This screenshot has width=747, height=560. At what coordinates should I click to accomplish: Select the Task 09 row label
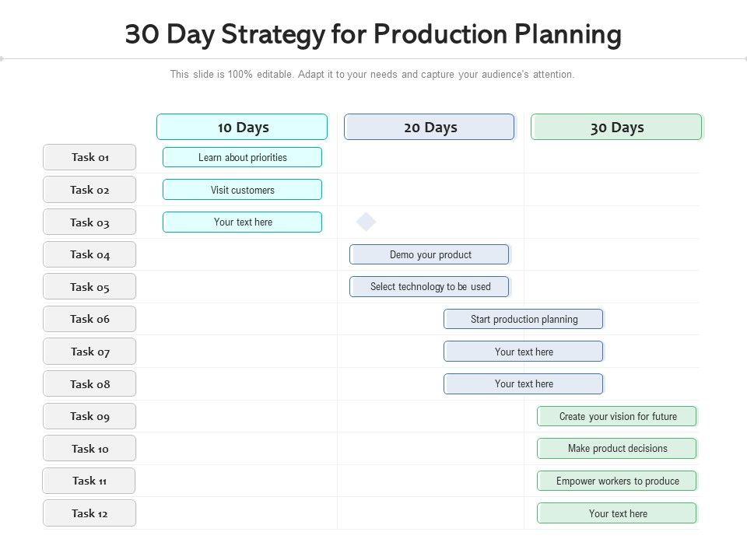[x=89, y=416]
